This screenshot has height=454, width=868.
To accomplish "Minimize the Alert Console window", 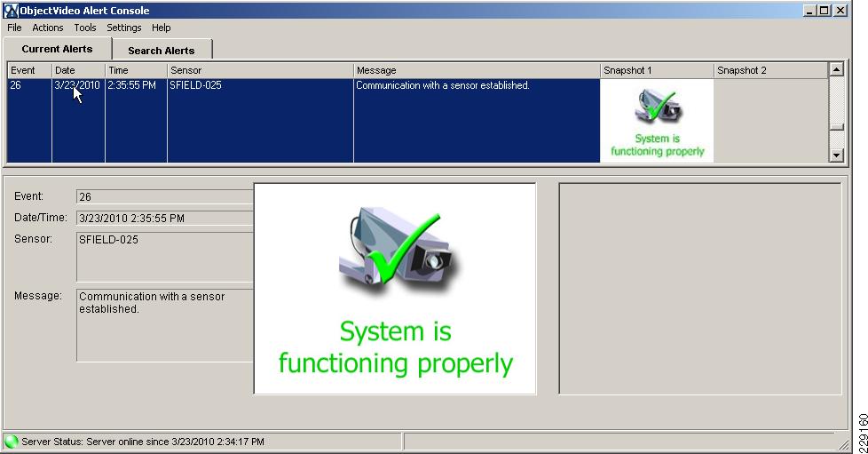I will tap(810, 11).
